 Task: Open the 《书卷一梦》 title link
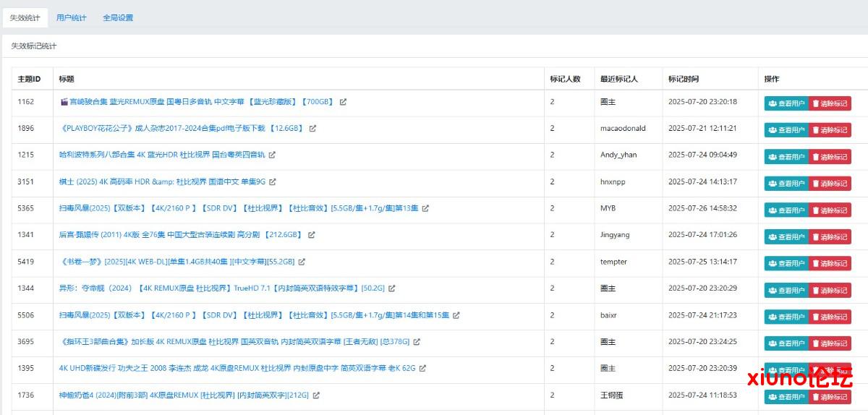(177, 262)
